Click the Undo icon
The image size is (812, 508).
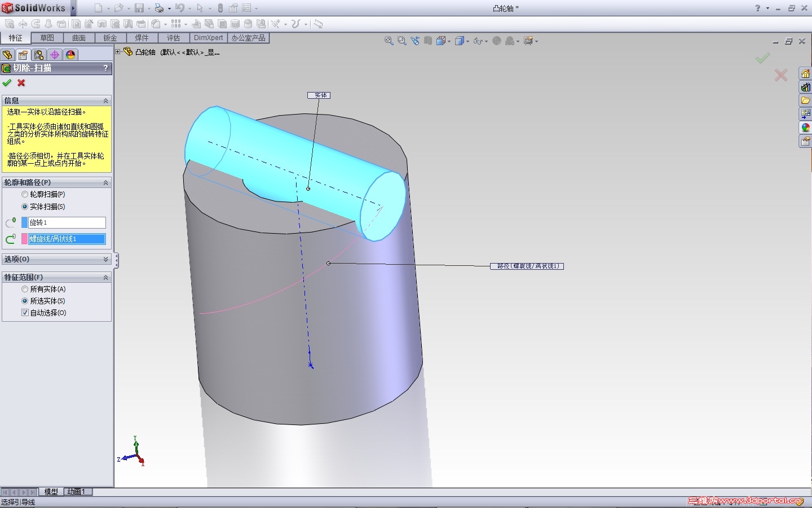[179, 8]
